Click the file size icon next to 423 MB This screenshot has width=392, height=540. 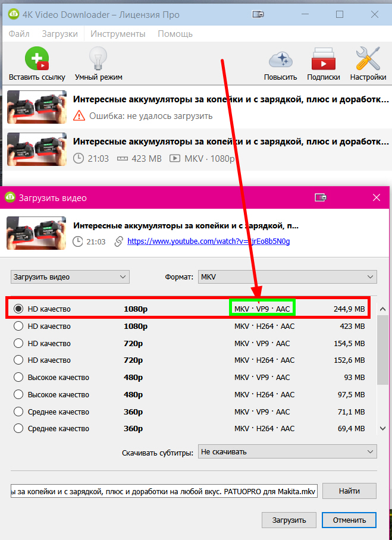pyautogui.click(x=123, y=159)
